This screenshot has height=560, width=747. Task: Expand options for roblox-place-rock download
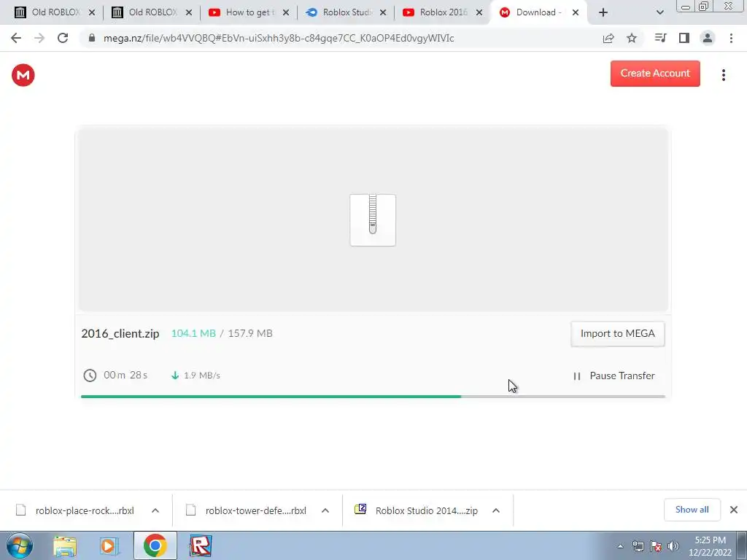[x=155, y=510]
